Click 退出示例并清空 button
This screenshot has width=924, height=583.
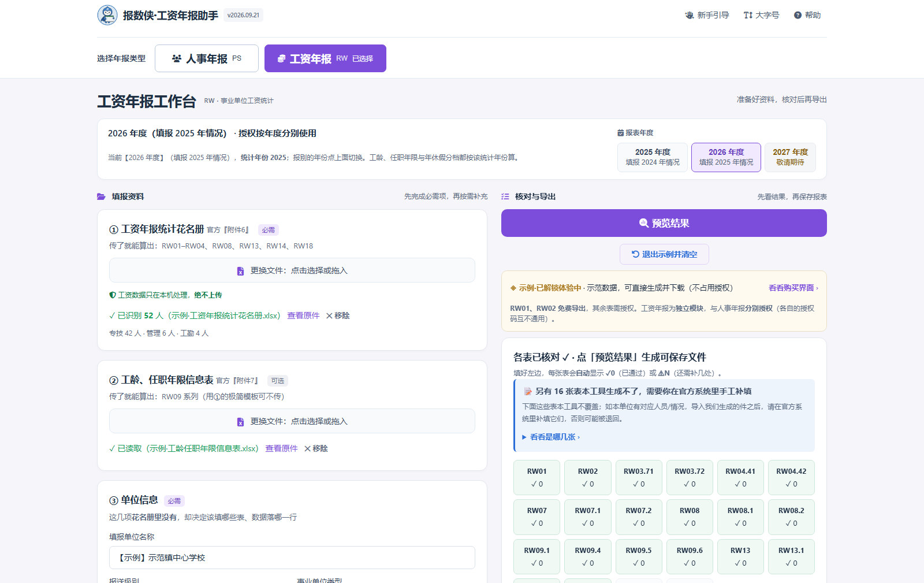point(664,254)
